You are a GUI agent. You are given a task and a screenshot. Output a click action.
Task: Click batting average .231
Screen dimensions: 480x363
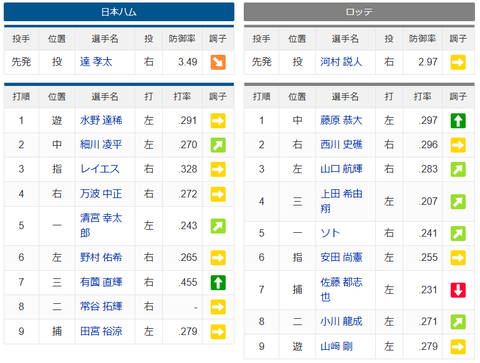coord(429,290)
